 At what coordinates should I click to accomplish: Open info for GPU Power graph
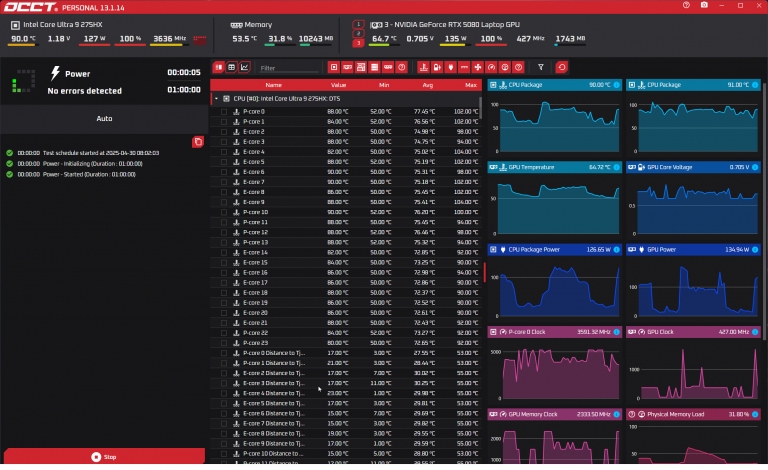tap(755, 250)
